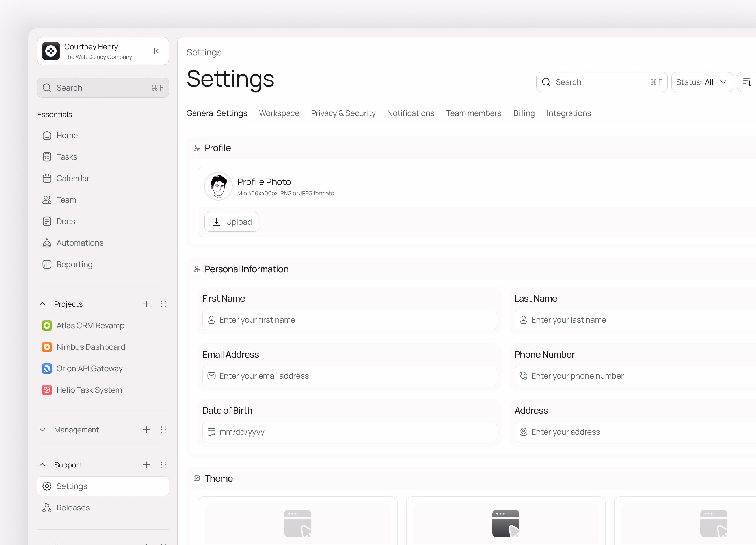Click the Date of Birth field
The height and width of the screenshot is (545, 756).
350,432
